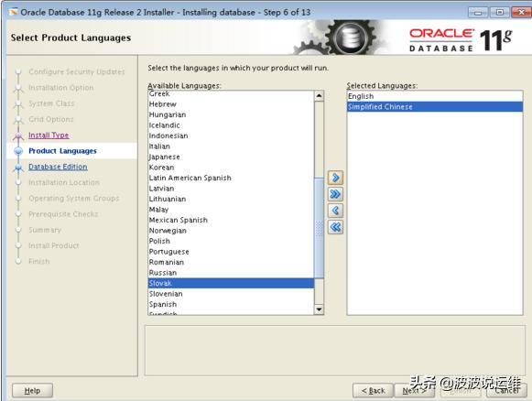Viewport: 532px width, 401px height.
Task: Open the Database Edition step link
Action: pyautogui.click(x=58, y=167)
